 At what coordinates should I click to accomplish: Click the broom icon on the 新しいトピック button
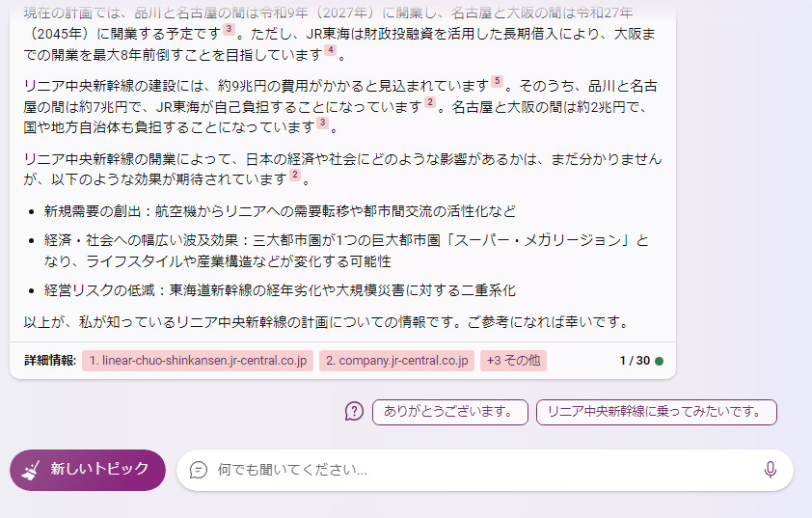(x=31, y=471)
